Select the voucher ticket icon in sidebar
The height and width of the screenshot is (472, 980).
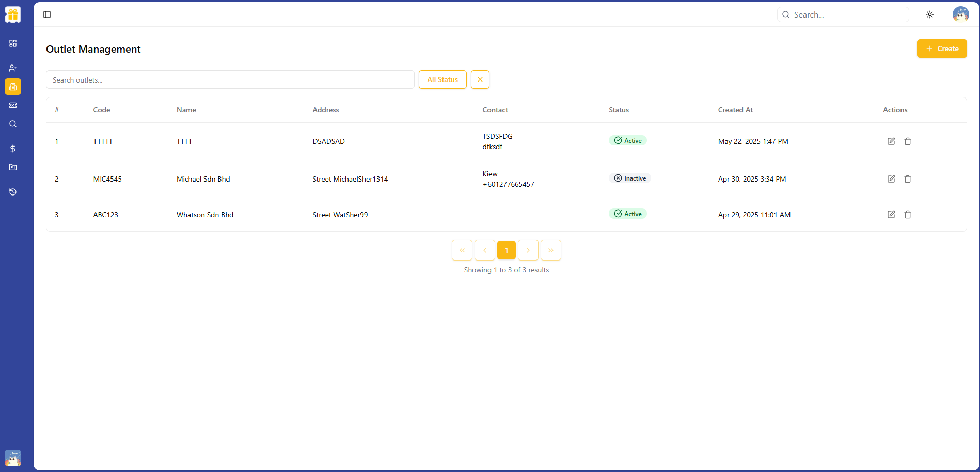point(13,105)
